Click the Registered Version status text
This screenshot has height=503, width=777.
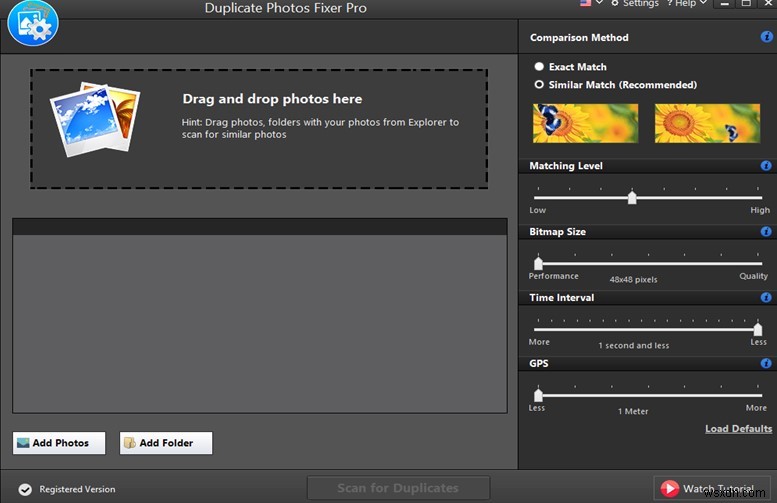(77, 489)
